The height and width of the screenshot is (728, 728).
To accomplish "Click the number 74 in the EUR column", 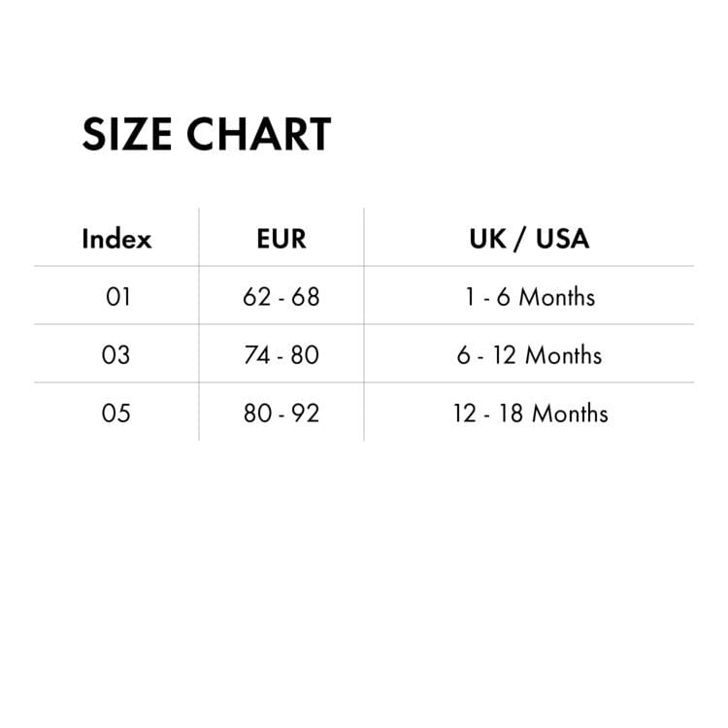I will [x=257, y=355].
